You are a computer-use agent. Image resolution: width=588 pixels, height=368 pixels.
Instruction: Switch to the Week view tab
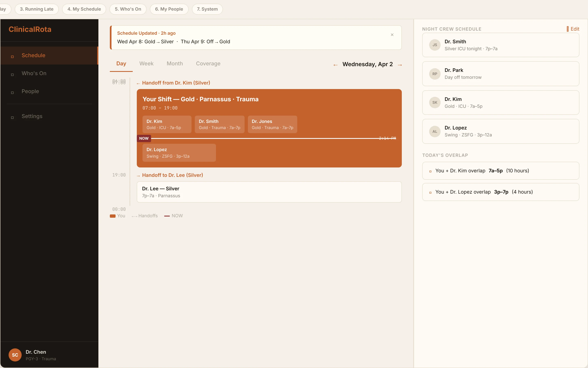pyautogui.click(x=146, y=64)
